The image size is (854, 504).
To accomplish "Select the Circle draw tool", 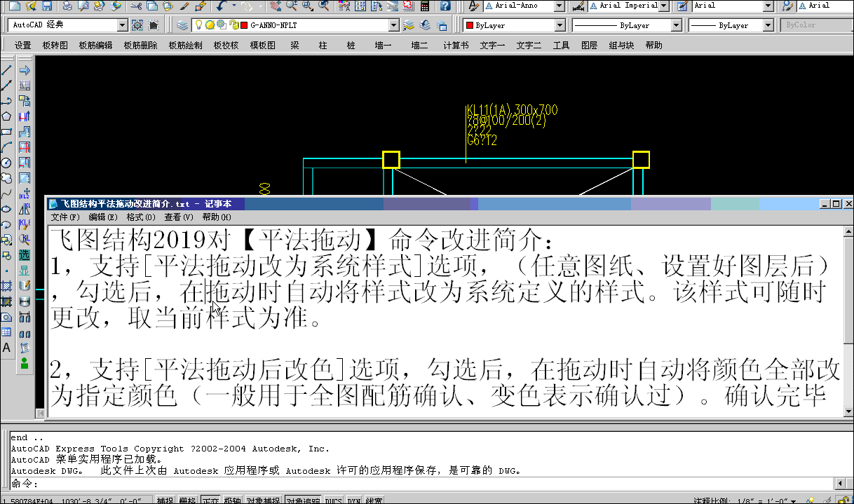I will coord(7,163).
